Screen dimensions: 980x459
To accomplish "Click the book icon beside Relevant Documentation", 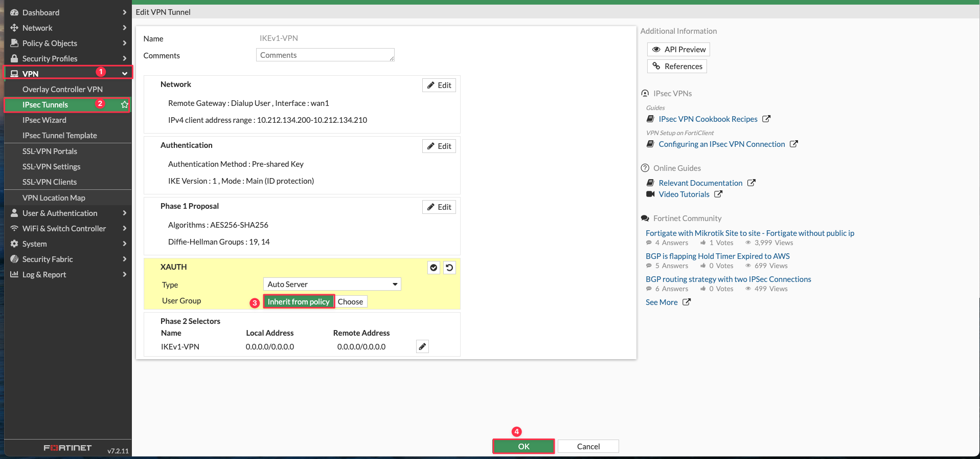I will pos(650,183).
